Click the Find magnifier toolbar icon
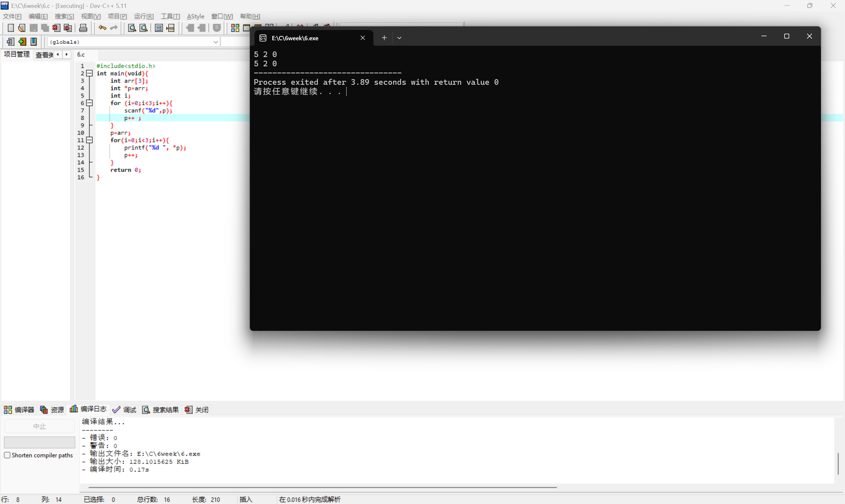Image resolution: width=845 pixels, height=504 pixels. [132, 28]
